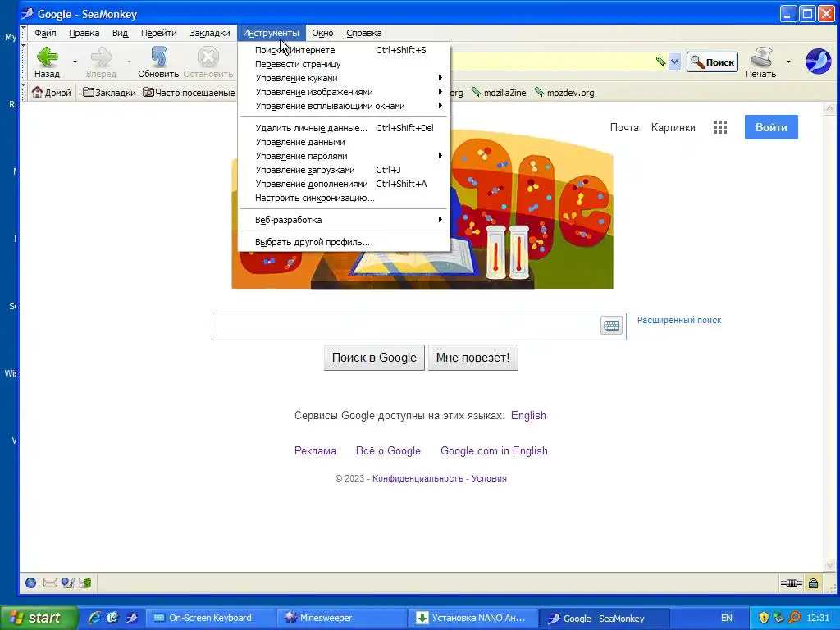Choose Удалить личные данные menu item
This screenshot has height=630, width=840.
pos(344,128)
